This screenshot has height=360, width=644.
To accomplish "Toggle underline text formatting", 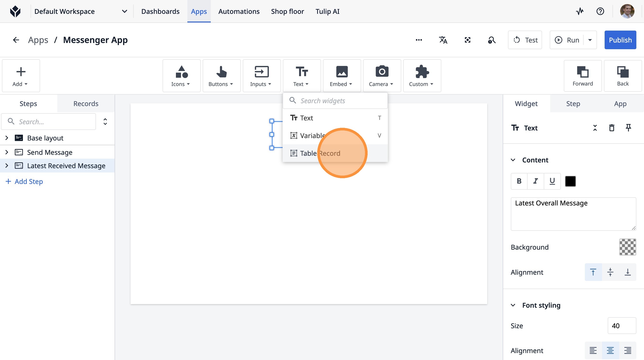I will point(552,181).
